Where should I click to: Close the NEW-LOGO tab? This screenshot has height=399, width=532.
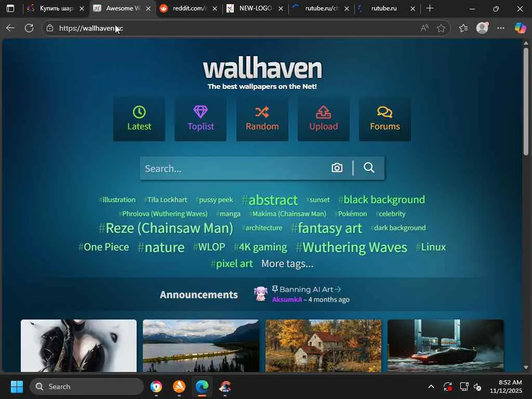tap(281, 9)
